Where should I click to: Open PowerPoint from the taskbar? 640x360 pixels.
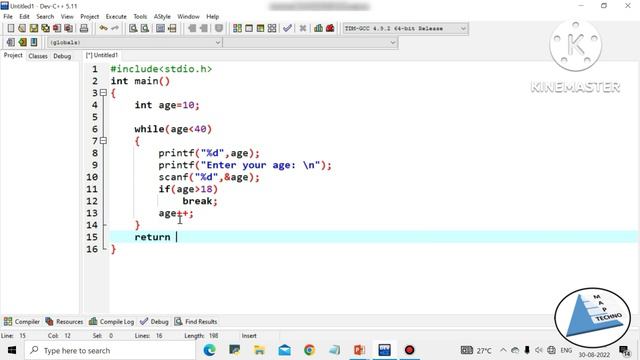coord(359,350)
